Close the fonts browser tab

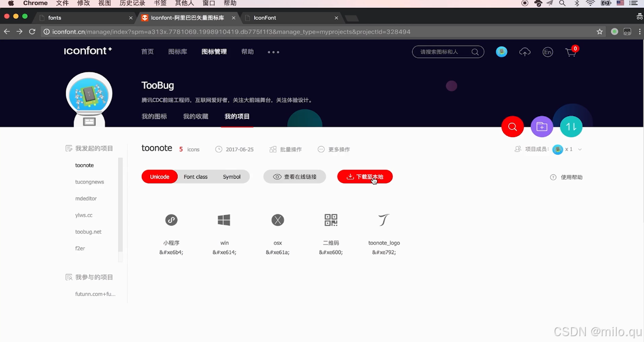[x=131, y=18]
